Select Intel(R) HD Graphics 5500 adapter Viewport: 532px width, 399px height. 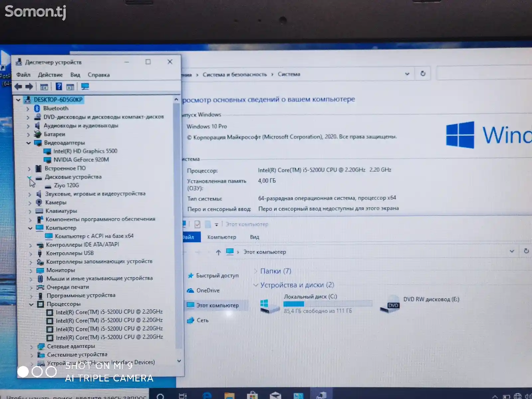click(x=85, y=151)
